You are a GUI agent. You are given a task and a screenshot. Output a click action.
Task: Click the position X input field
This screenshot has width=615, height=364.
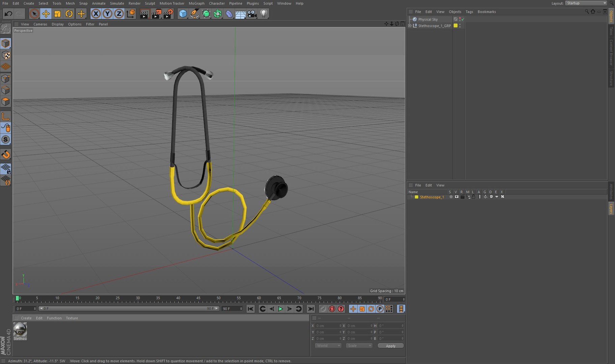tap(328, 326)
